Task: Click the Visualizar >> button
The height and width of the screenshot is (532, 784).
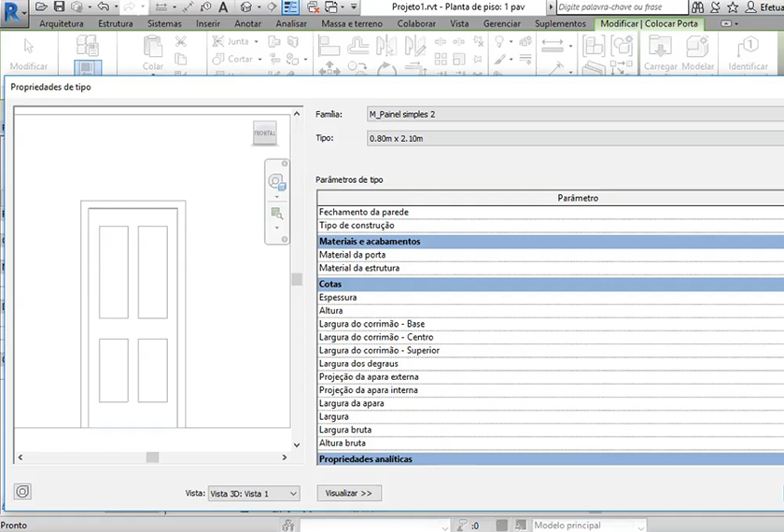Action: click(x=349, y=493)
